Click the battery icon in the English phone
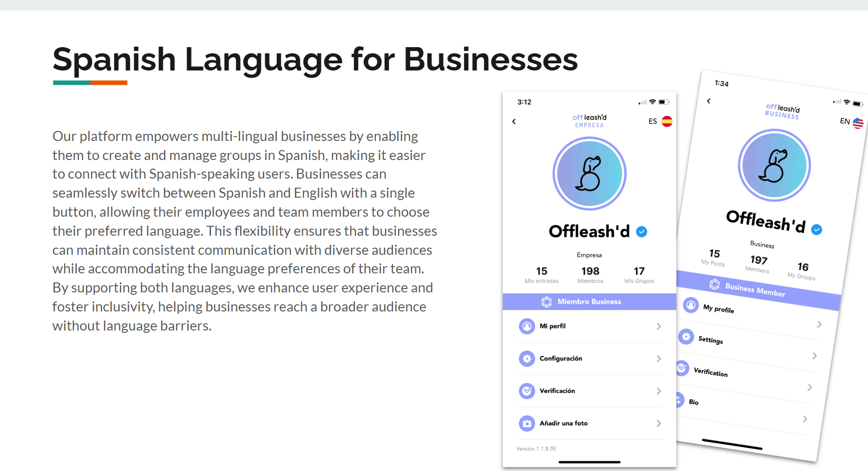This screenshot has width=868, height=471. 858,104
